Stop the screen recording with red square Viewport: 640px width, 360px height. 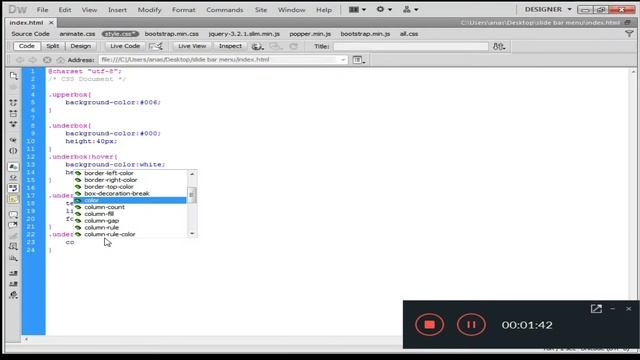click(x=429, y=325)
